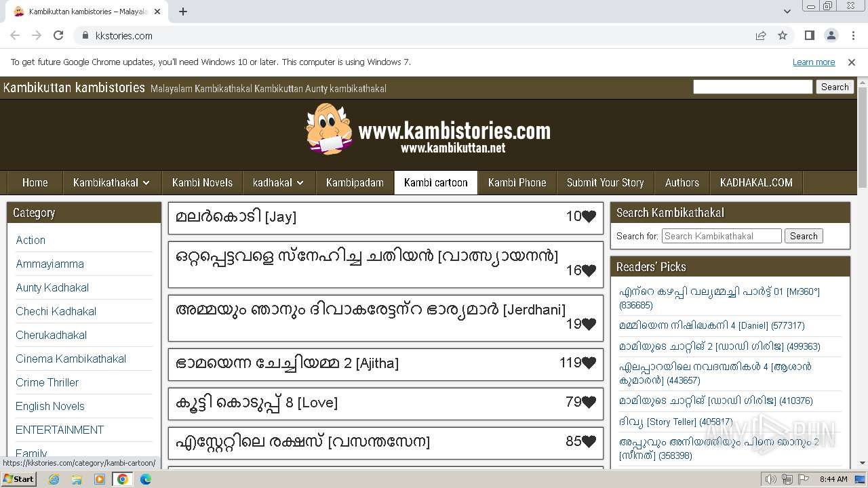
Task: Click the share page icon
Action: pos(761,35)
